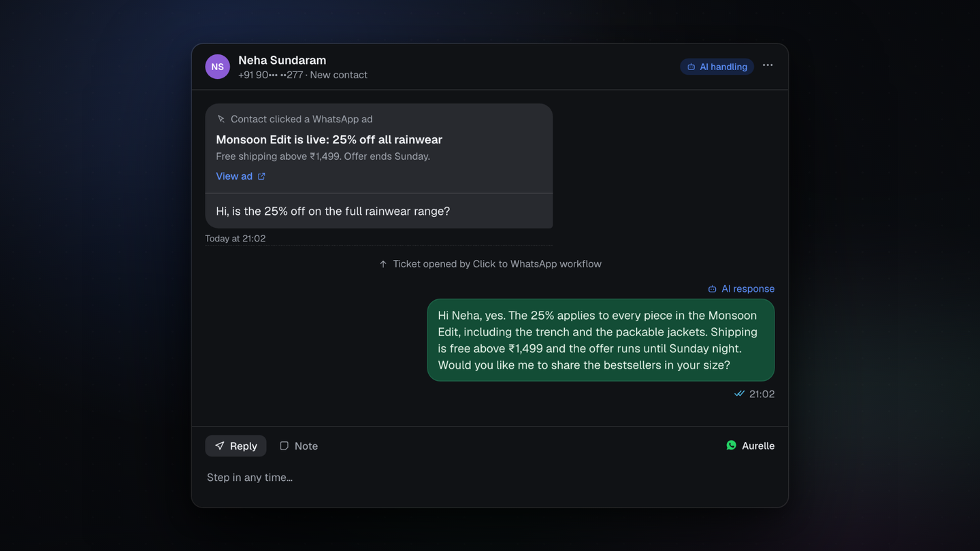Image resolution: width=980 pixels, height=551 pixels.
Task: Click the ticket opened by workflow notice
Action: [490, 264]
